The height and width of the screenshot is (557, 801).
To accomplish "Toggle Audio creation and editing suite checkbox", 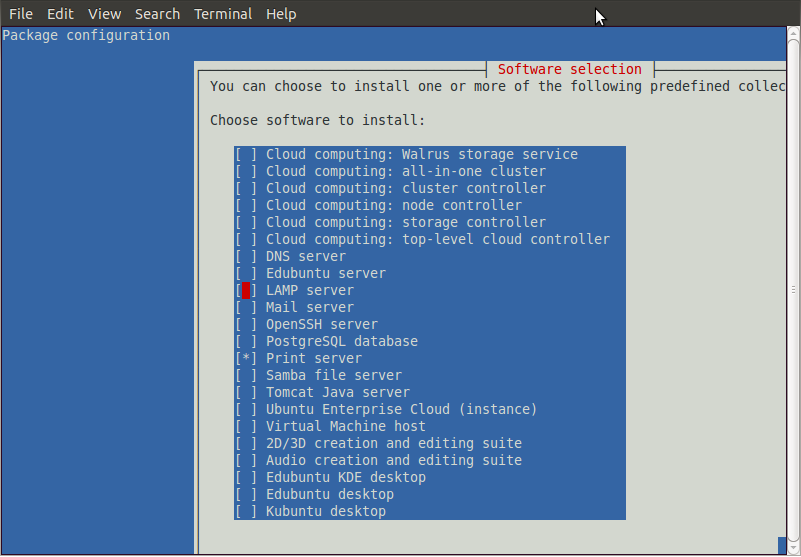I will click(246, 460).
